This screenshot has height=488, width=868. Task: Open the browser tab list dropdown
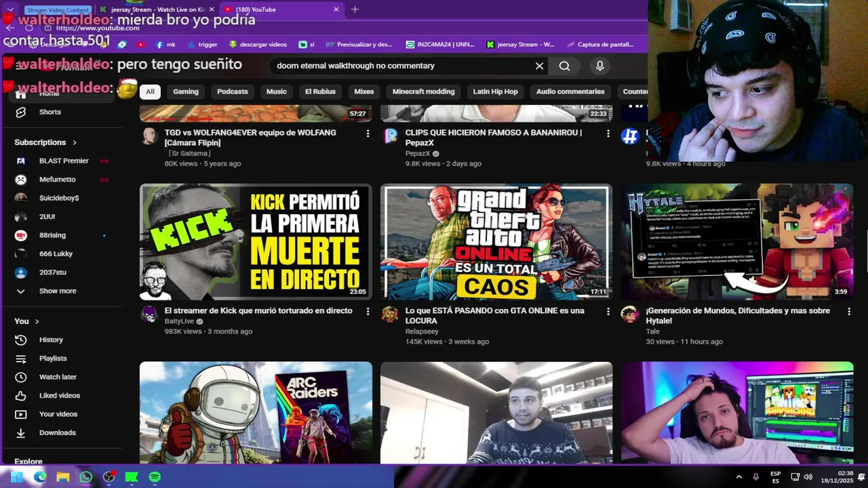coord(9,9)
